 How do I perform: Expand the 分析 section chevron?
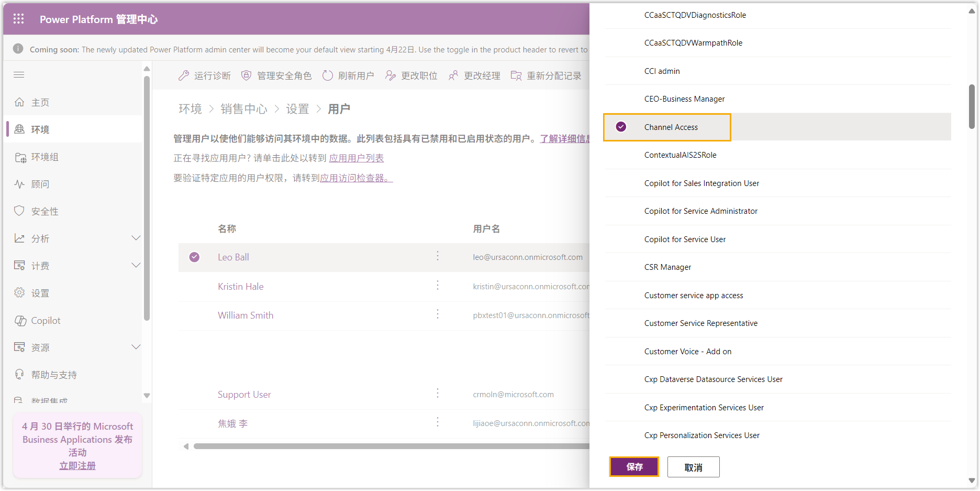136,238
